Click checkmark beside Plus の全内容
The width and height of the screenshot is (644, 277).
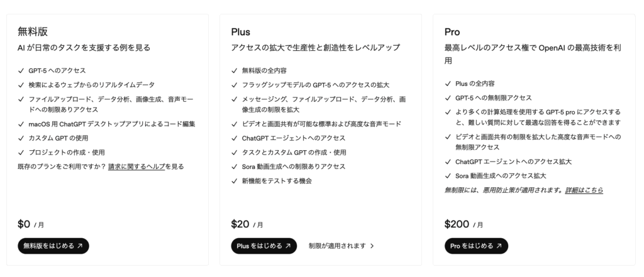coord(448,84)
